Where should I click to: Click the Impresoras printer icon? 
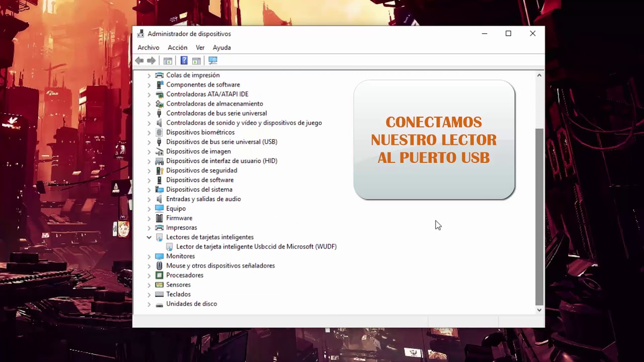point(159,227)
